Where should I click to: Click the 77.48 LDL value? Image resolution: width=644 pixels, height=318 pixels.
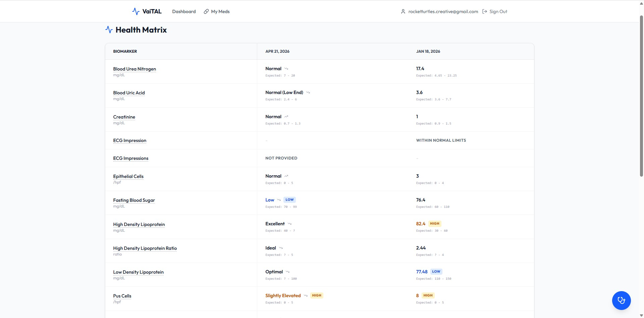click(x=422, y=272)
